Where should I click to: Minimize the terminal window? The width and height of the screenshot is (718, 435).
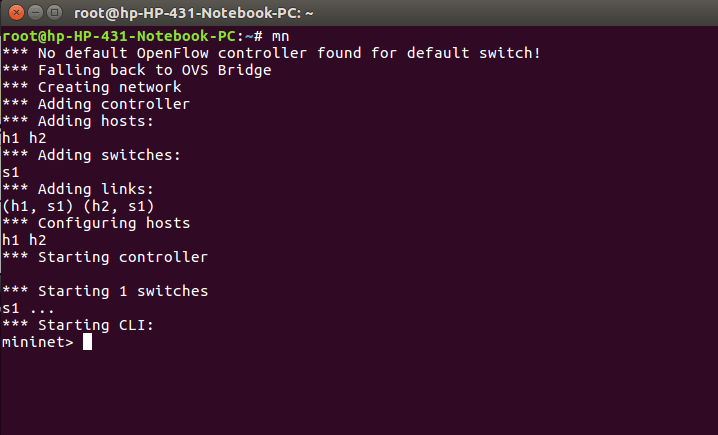(x=33, y=13)
